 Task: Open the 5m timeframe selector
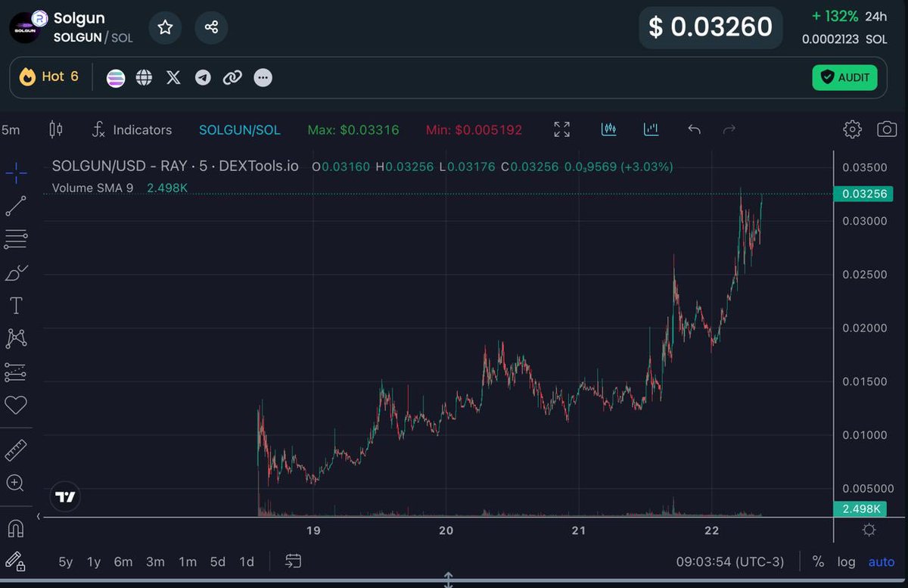pyautogui.click(x=11, y=129)
